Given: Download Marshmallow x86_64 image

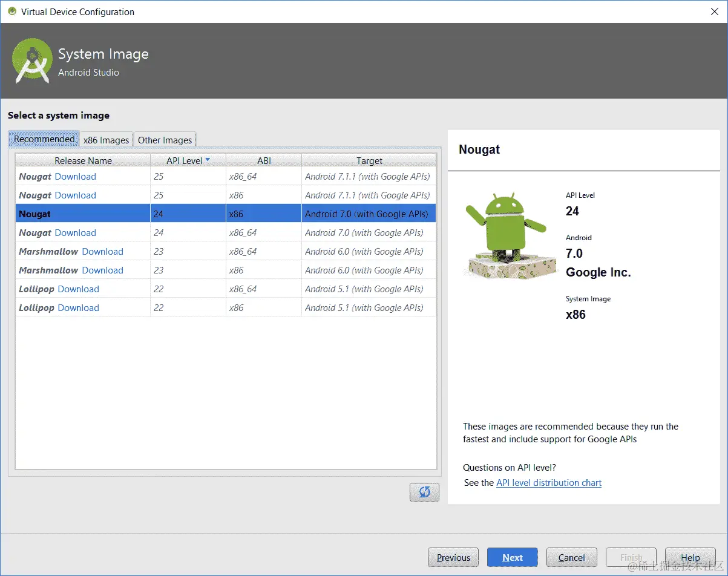Looking at the screenshot, I should [x=102, y=252].
